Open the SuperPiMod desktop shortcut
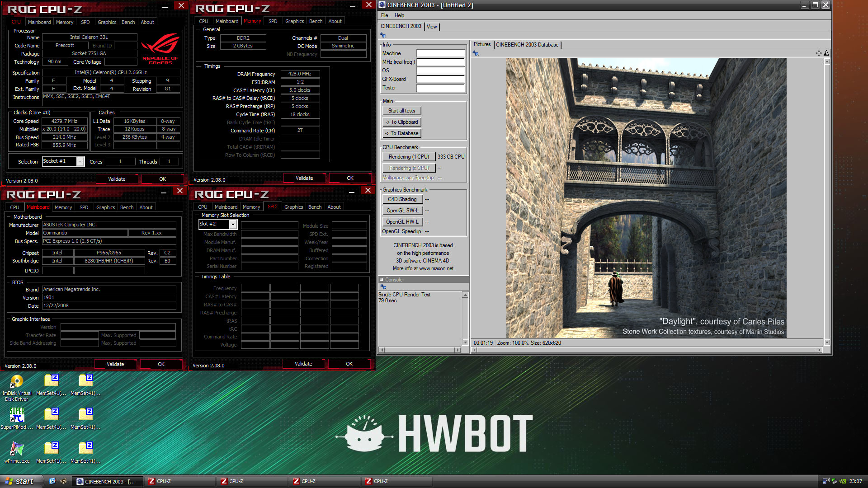868x488 pixels. (17, 418)
